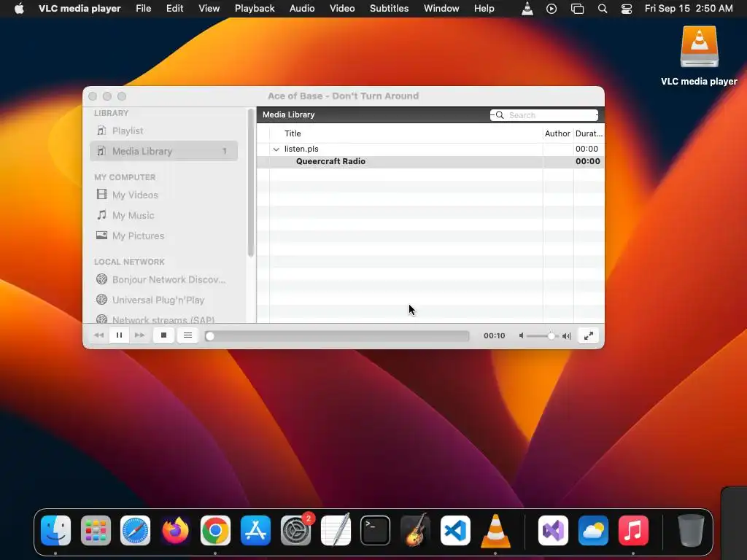Open the VLC media player app menu

pos(80,9)
